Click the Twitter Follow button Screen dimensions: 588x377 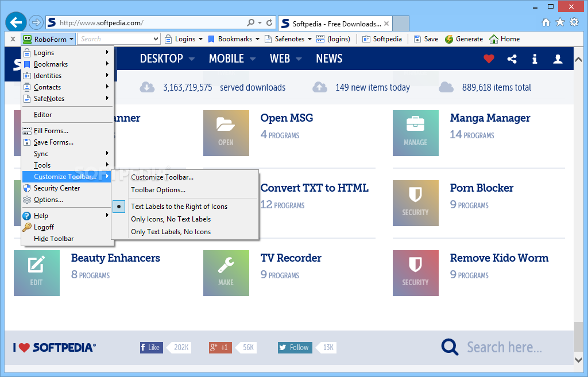(295, 348)
